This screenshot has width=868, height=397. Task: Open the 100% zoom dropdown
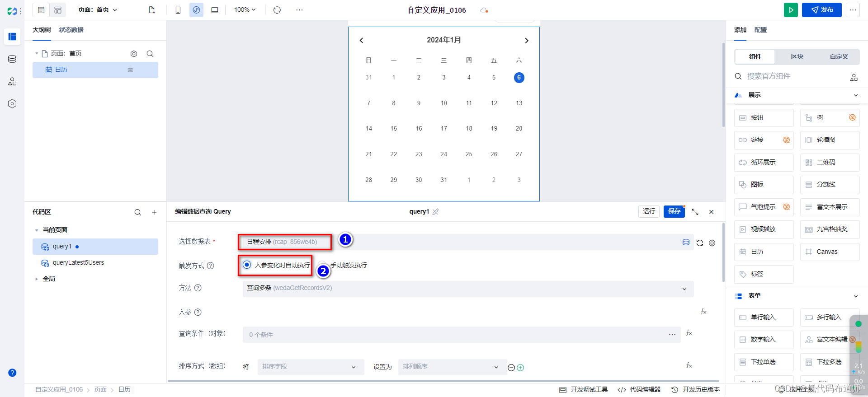pyautogui.click(x=245, y=9)
